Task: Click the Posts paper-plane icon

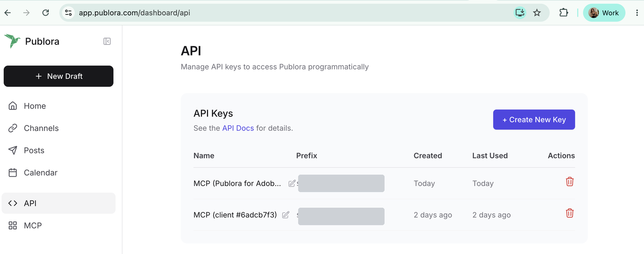Action: pos(13,150)
